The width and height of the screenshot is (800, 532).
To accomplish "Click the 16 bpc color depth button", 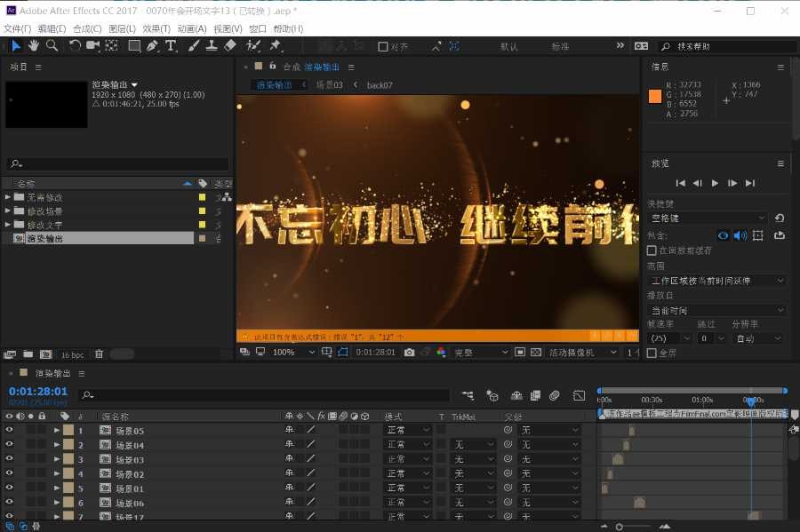I will pyautogui.click(x=73, y=354).
